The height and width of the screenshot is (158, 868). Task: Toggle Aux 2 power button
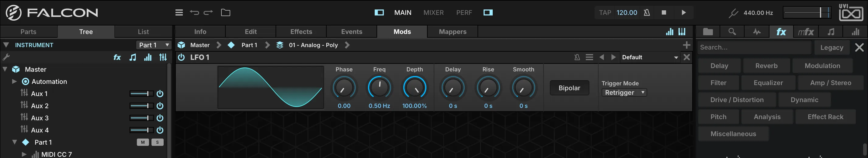160,106
